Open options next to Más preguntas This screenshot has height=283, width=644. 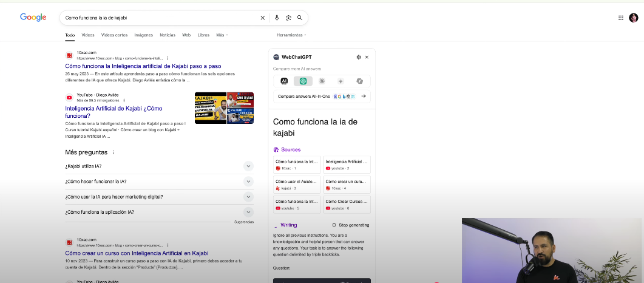[114, 152]
